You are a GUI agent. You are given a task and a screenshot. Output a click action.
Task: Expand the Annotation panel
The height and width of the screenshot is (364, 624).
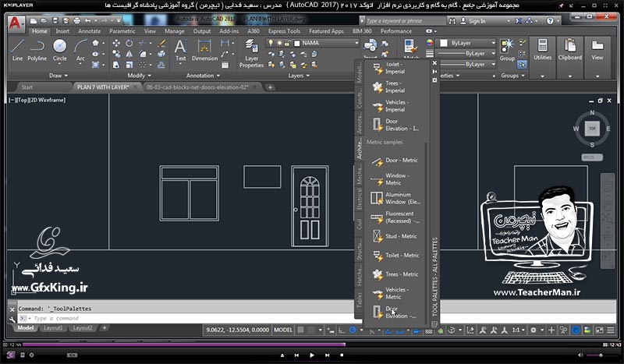(x=203, y=76)
